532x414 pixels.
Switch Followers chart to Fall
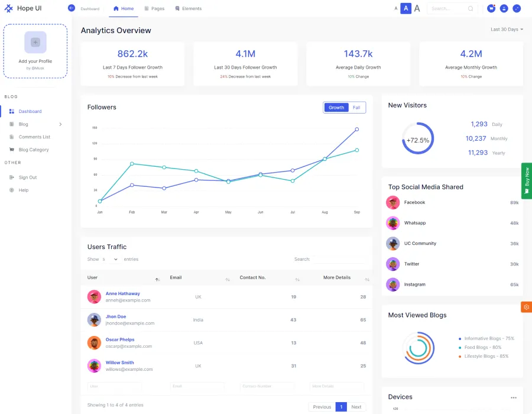(x=356, y=108)
